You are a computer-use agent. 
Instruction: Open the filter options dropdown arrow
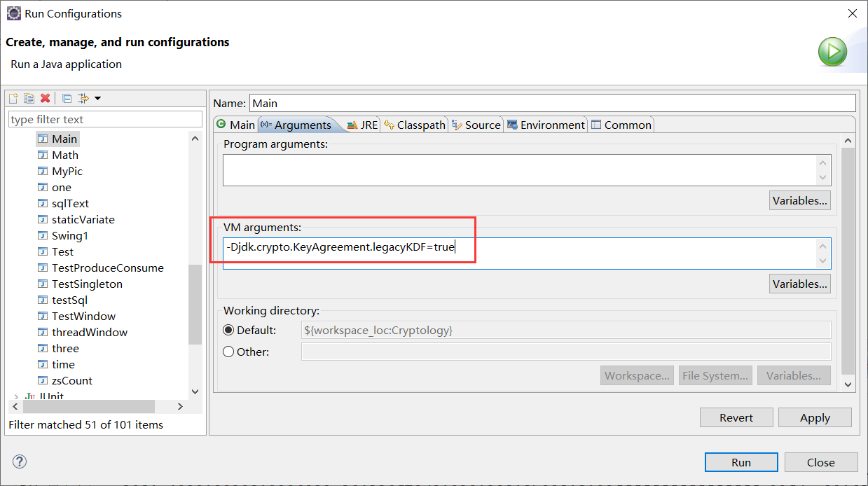pos(97,98)
